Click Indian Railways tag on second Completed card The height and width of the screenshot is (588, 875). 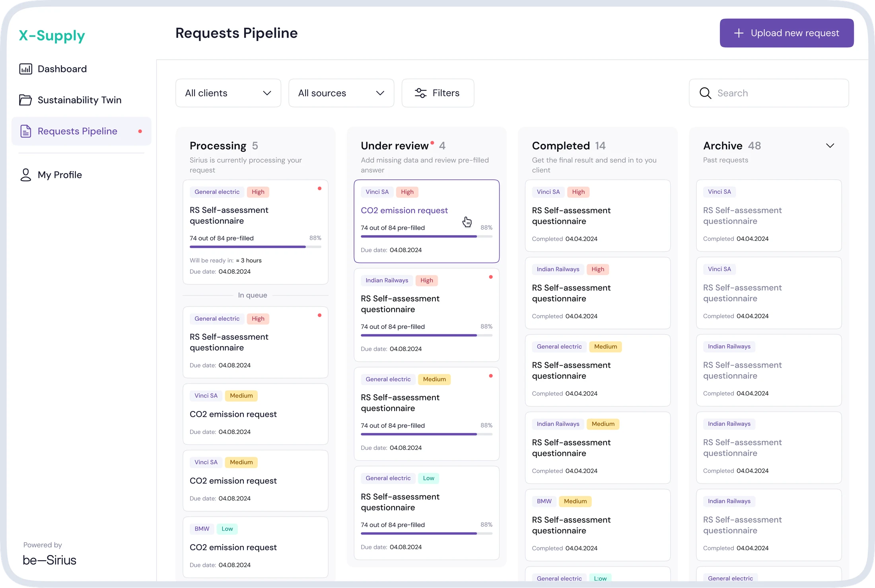[x=558, y=269]
